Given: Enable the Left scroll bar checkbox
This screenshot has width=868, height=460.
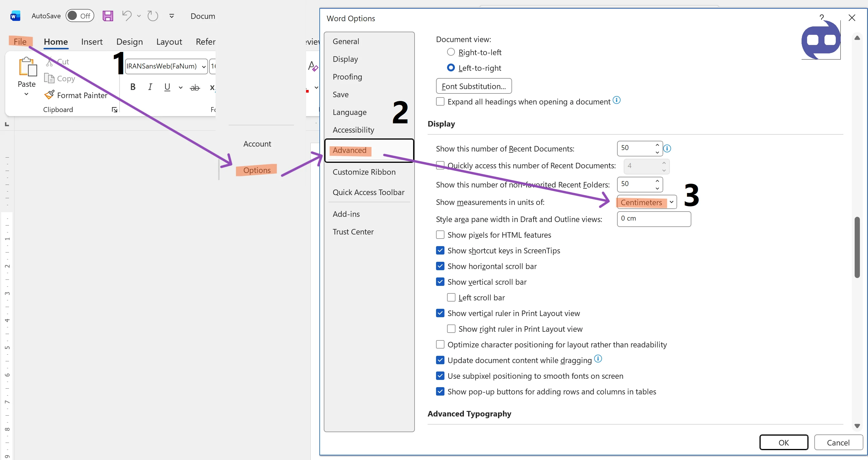Looking at the screenshot, I should click(x=451, y=297).
